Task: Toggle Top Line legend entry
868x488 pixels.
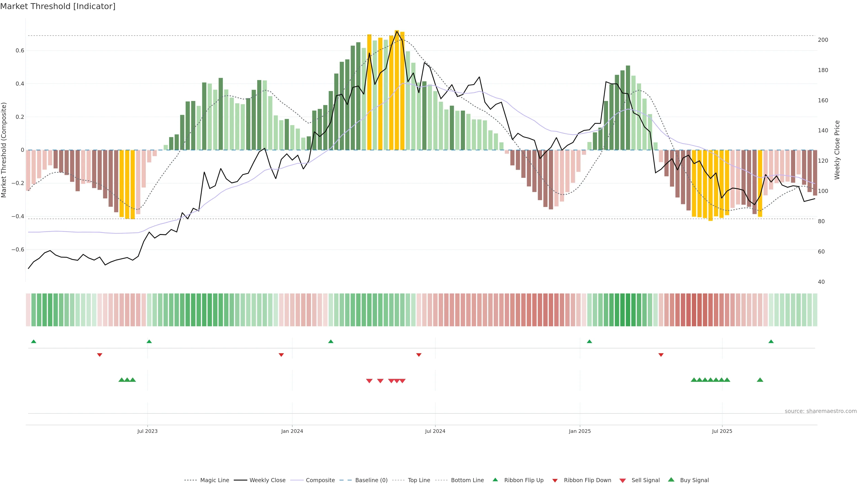Action: [x=419, y=480]
